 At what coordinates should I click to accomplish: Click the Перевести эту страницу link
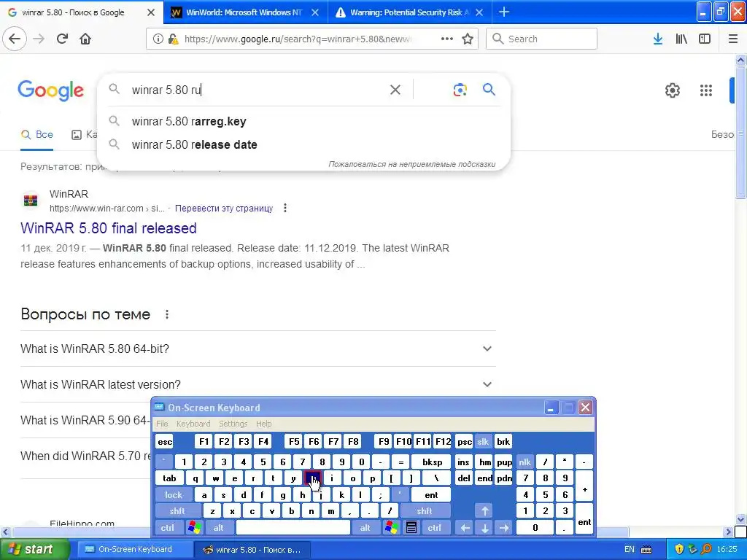pos(224,208)
